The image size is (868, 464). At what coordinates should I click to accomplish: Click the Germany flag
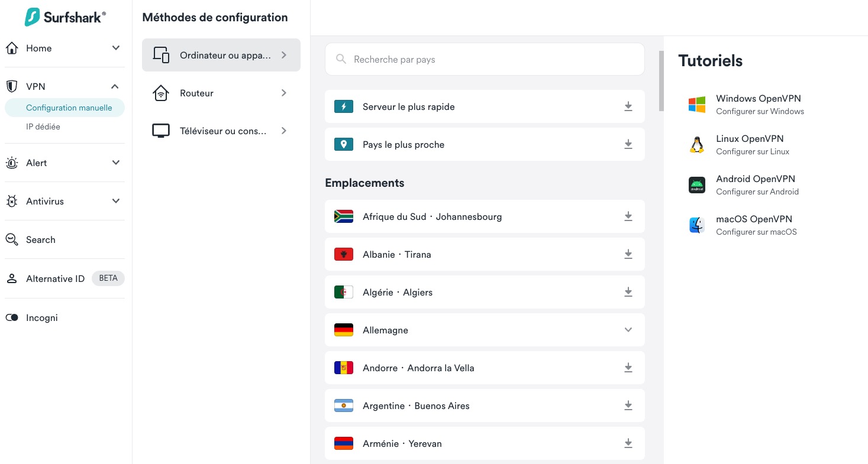tap(344, 330)
